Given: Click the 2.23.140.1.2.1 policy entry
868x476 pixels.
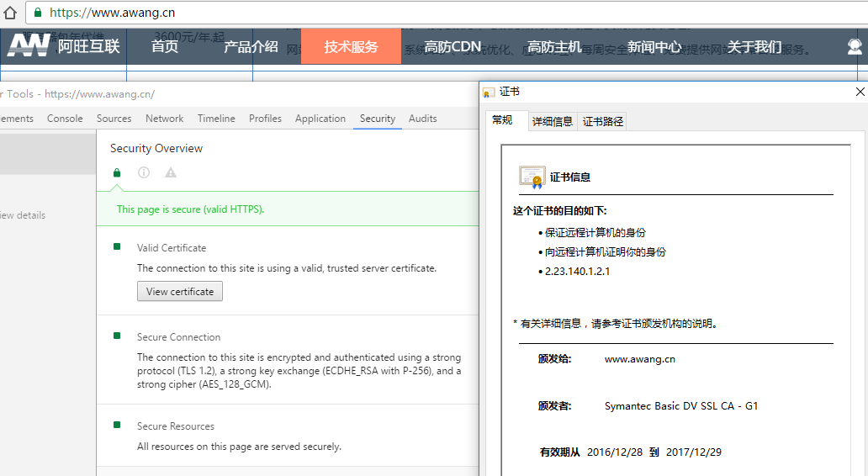Looking at the screenshot, I should pos(577,271).
